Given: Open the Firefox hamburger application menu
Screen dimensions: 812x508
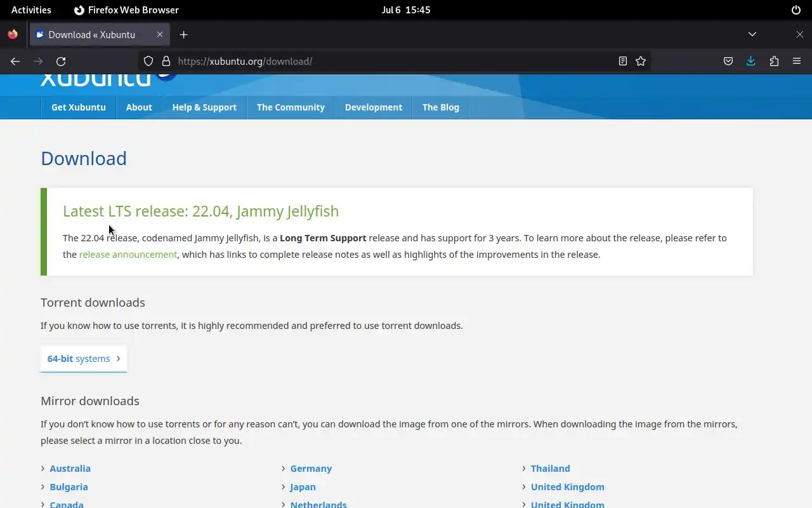Looking at the screenshot, I should click(797, 62).
